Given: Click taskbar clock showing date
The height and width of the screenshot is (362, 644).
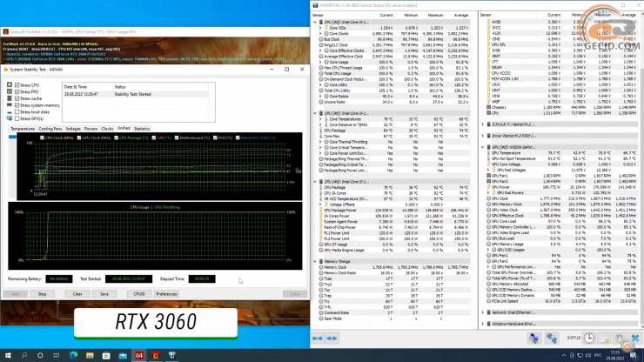Looking at the screenshot, I should pos(614,355).
